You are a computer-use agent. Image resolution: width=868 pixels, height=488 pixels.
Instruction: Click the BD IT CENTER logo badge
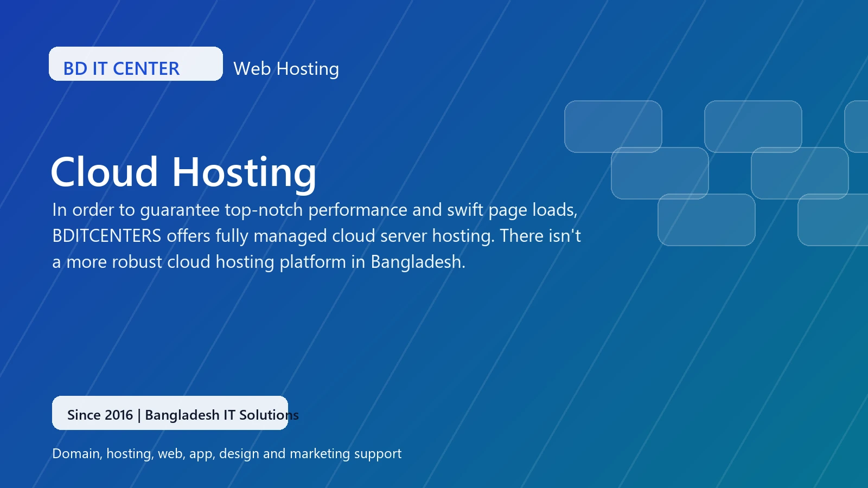click(x=136, y=64)
